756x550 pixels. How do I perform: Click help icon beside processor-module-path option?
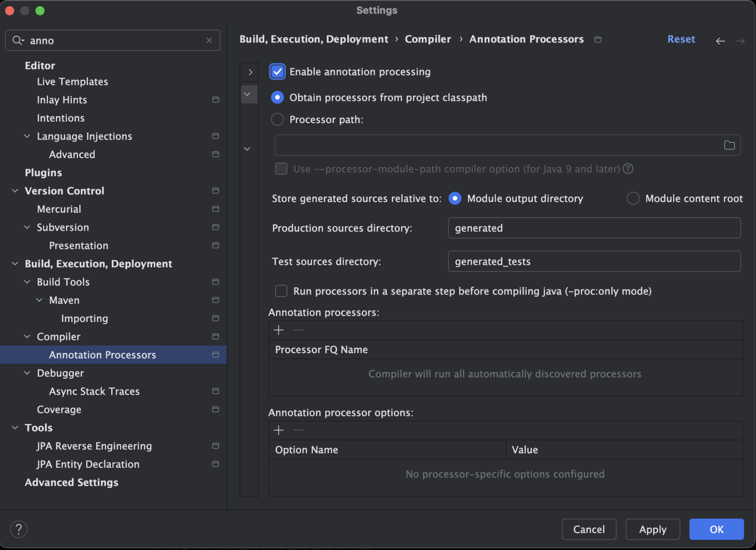(628, 169)
